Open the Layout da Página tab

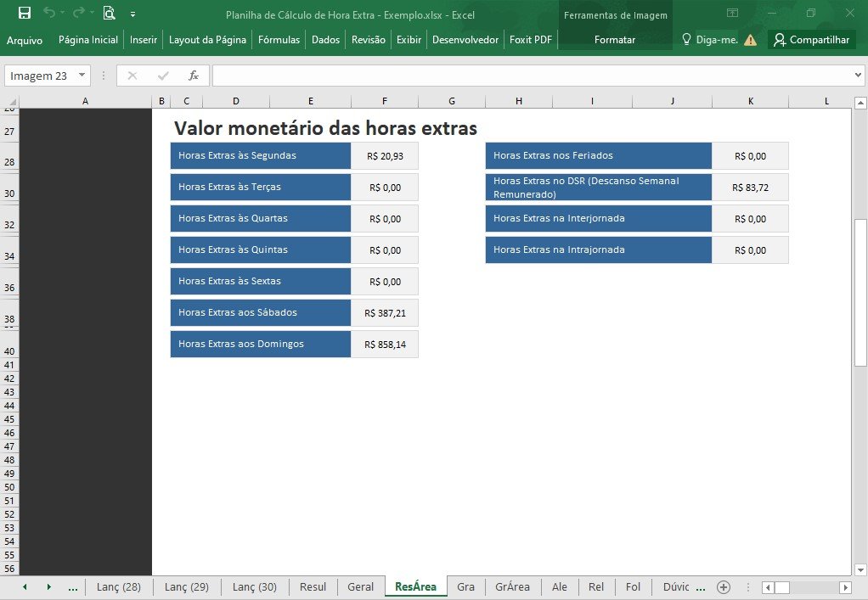pyautogui.click(x=207, y=40)
